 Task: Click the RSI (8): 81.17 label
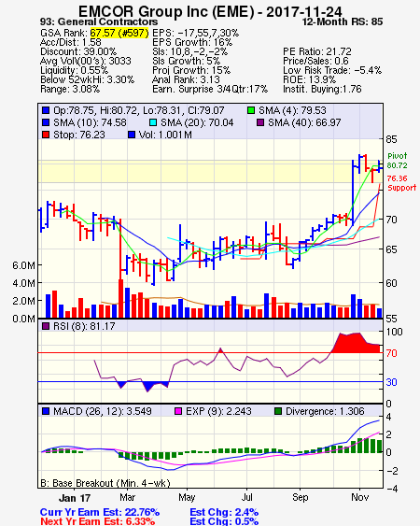click(84, 326)
